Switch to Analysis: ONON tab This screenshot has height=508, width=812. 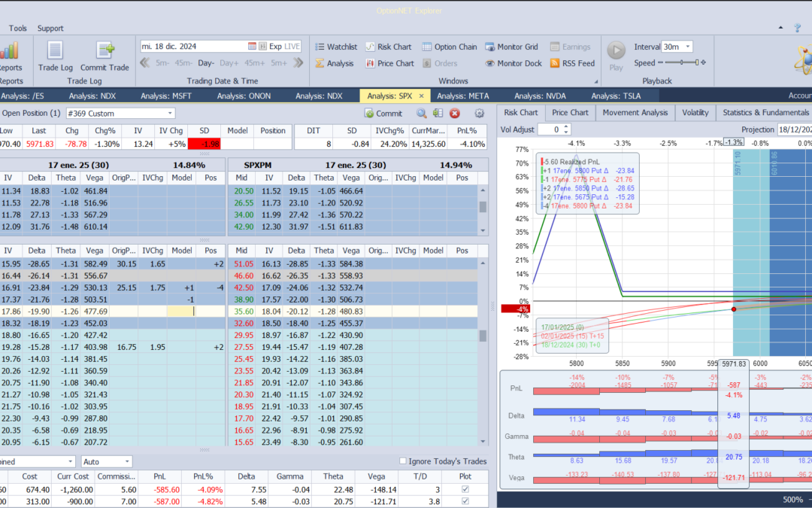coord(244,96)
